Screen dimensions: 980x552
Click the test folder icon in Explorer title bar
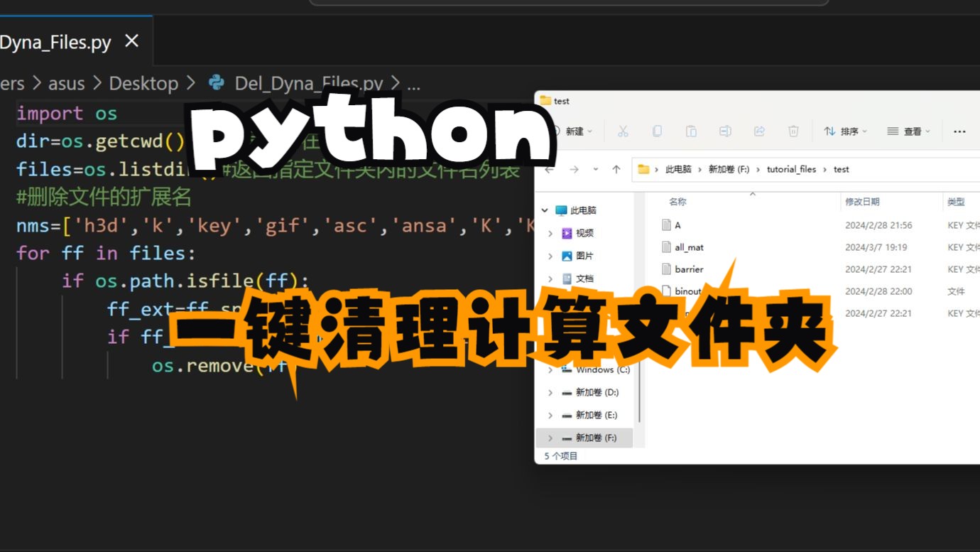tap(545, 101)
